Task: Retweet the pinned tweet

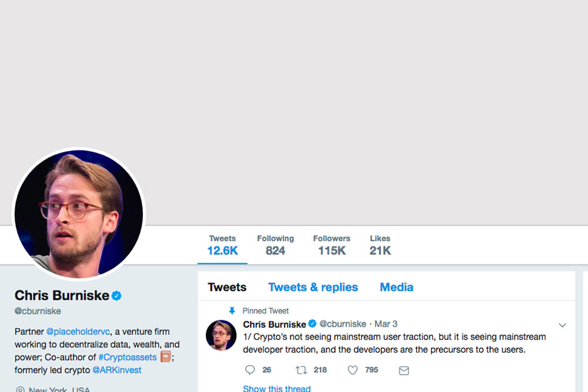Action: click(x=301, y=370)
